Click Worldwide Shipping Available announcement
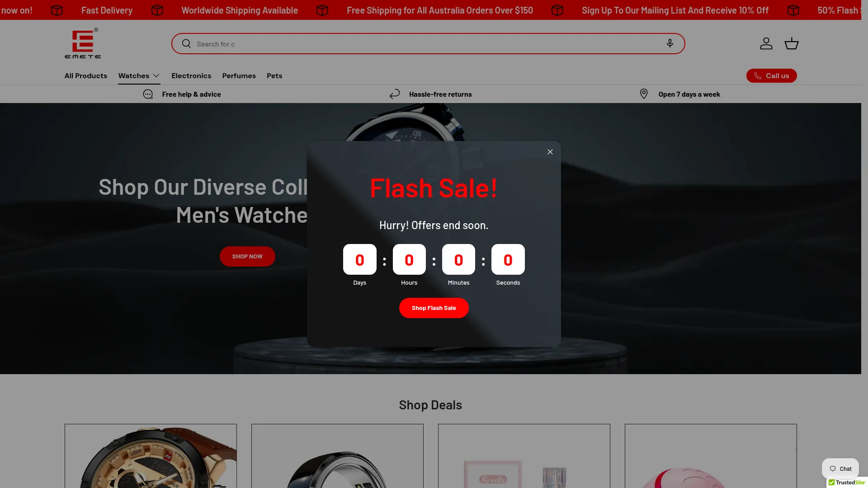This screenshot has height=488, width=868. 240,10
